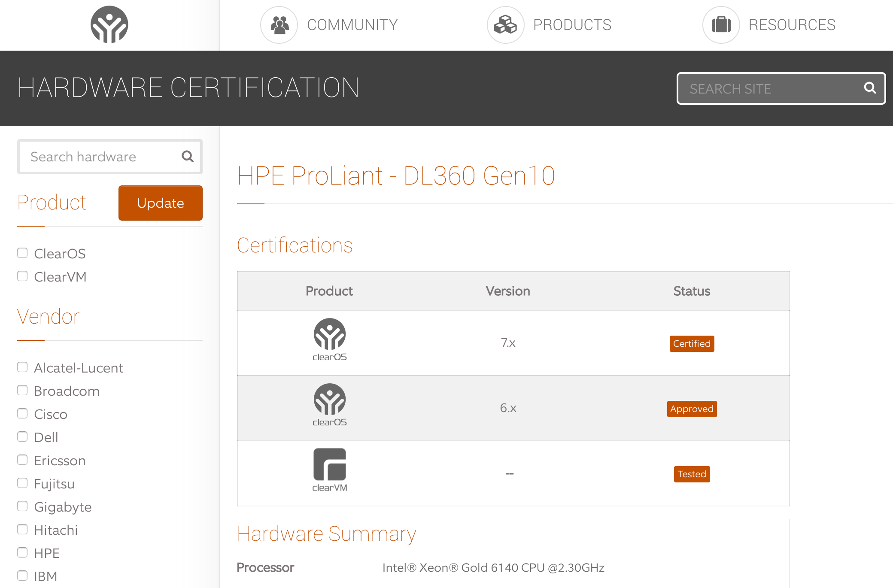This screenshot has width=893, height=588.
Task: Enable the Fujitsu vendor checkbox
Action: click(22, 483)
